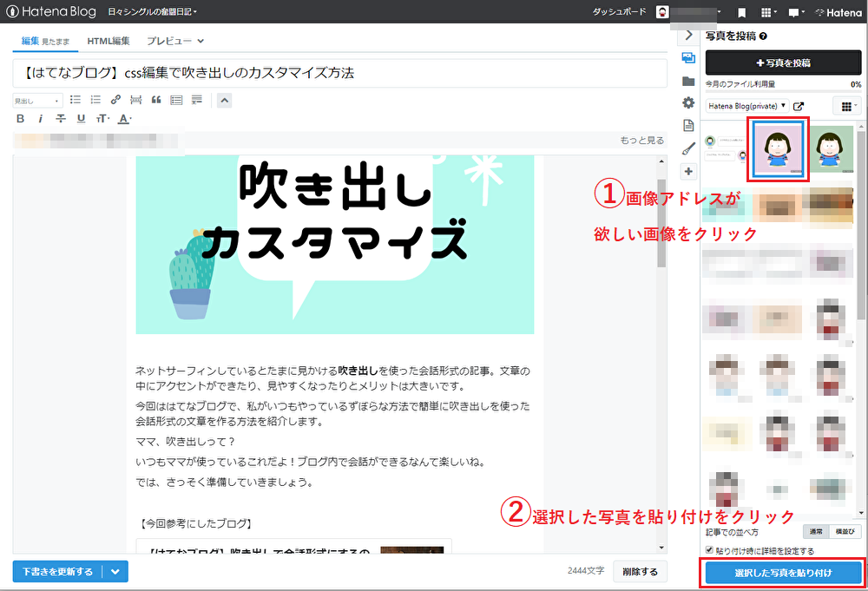This screenshot has width=868, height=591.
Task: Open ダッシュボード from the top bar
Action: coord(621,12)
